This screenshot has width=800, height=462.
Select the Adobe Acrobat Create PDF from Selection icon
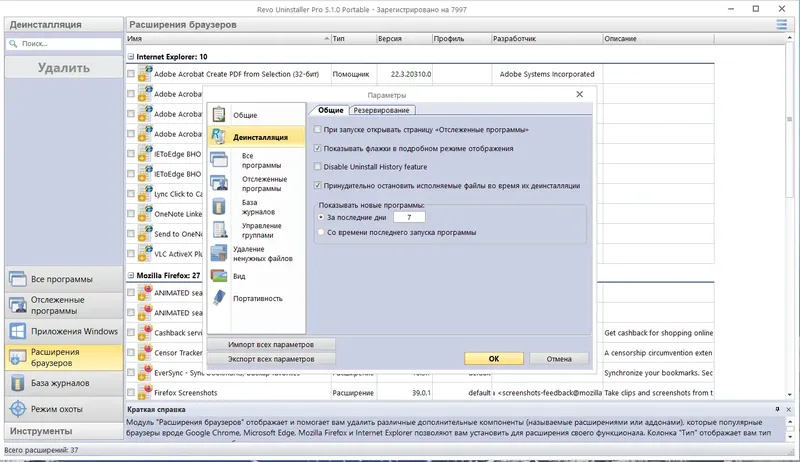pyautogui.click(x=145, y=74)
